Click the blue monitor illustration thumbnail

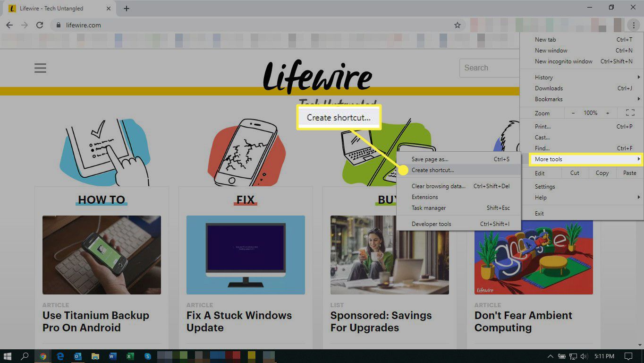click(246, 255)
